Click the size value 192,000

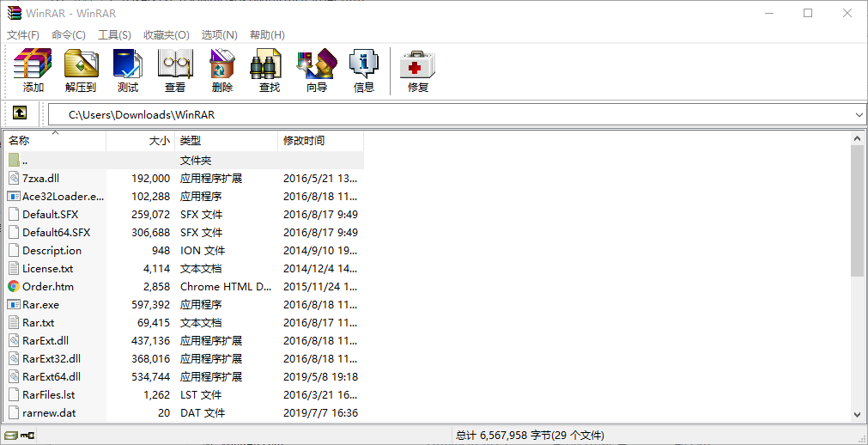[150, 179]
